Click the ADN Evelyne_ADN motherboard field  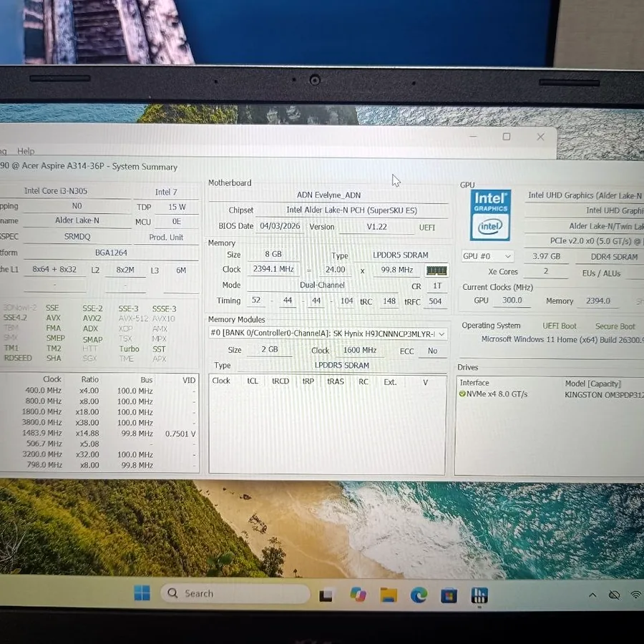point(328,195)
